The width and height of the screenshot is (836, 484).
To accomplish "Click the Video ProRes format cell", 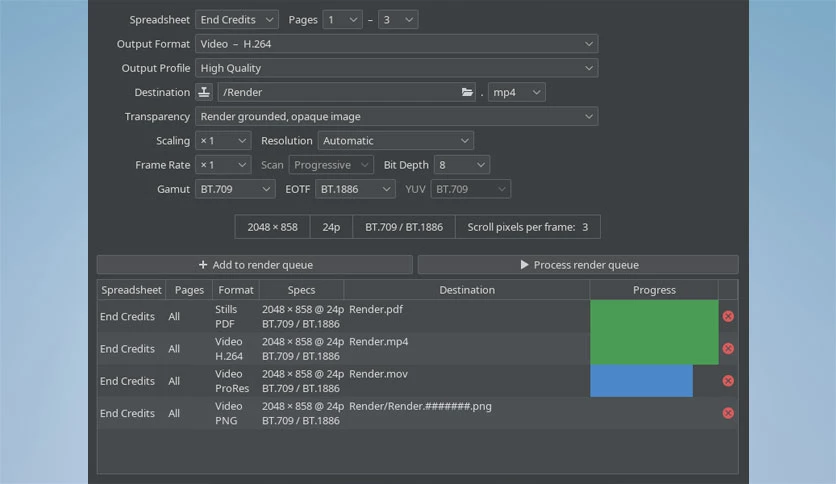I will [236, 381].
